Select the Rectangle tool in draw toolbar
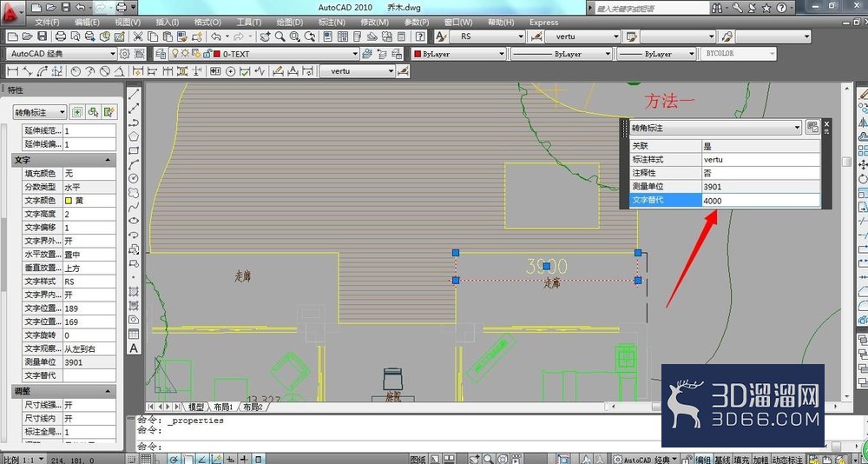The image size is (868, 464). coord(134,150)
